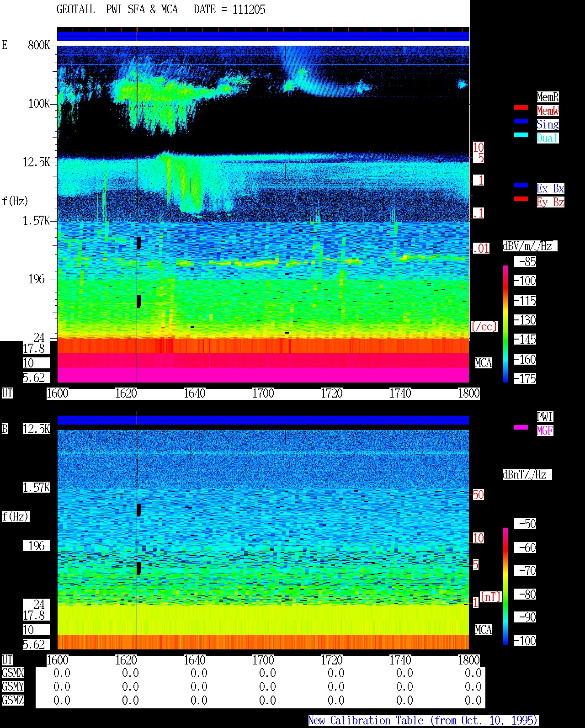Click the blue mode status bar above B spectrogram

tap(263, 420)
